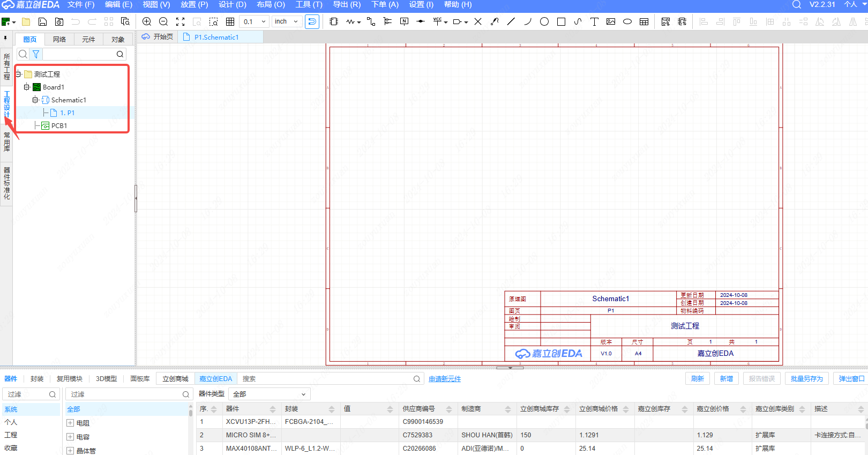Select the circle drawing tool
This screenshot has height=455, width=868.
coord(544,21)
